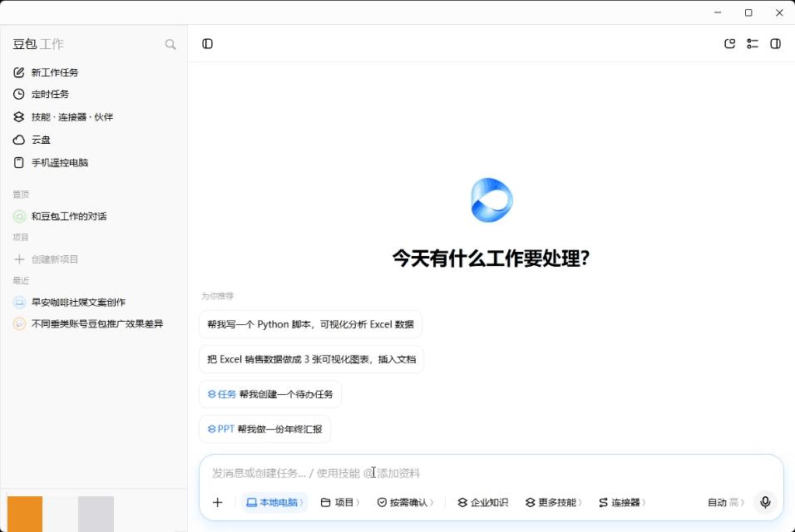Click the 豆包 工作 title

(x=38, y=44)
